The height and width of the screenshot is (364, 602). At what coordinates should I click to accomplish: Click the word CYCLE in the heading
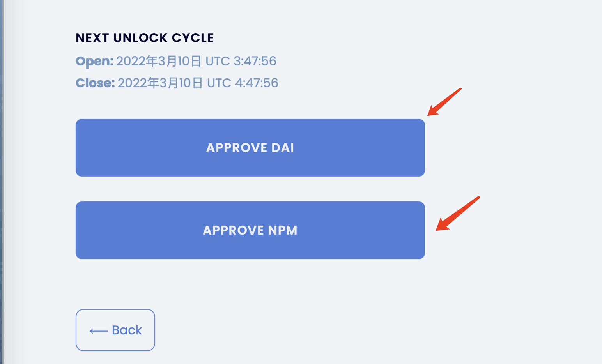(x=193, y=38)
